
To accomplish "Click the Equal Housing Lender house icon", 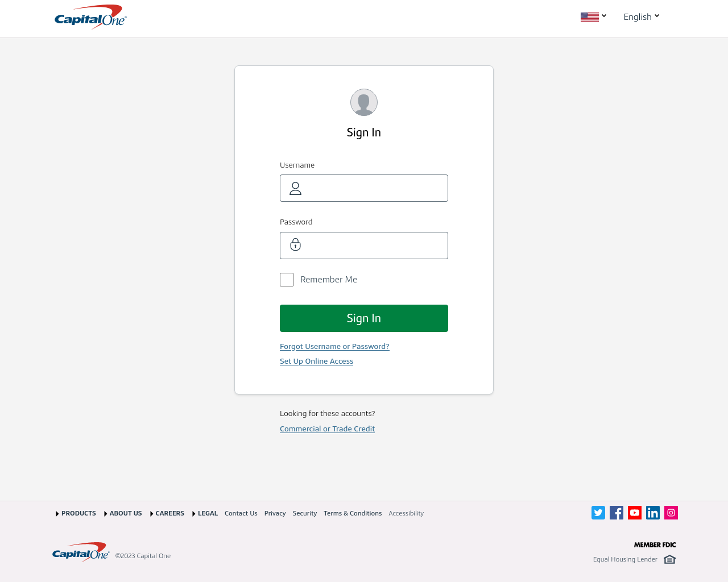I will [669, 559].
